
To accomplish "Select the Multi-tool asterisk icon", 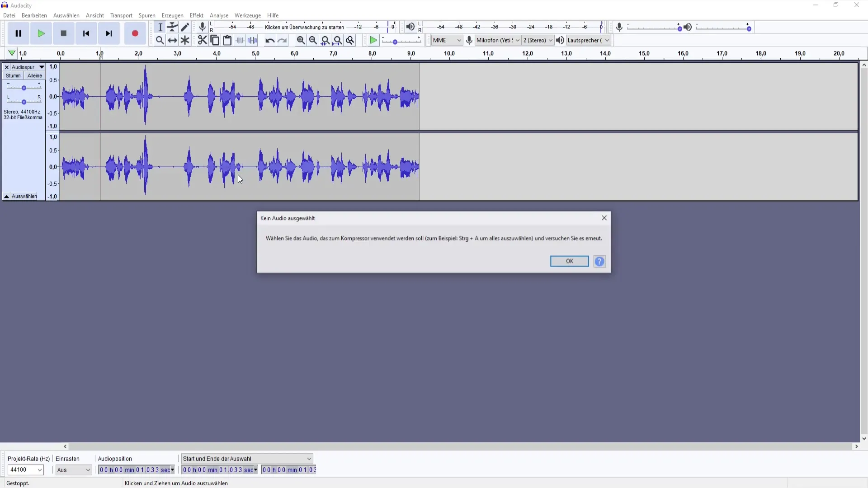I will (x=185, y=40).
